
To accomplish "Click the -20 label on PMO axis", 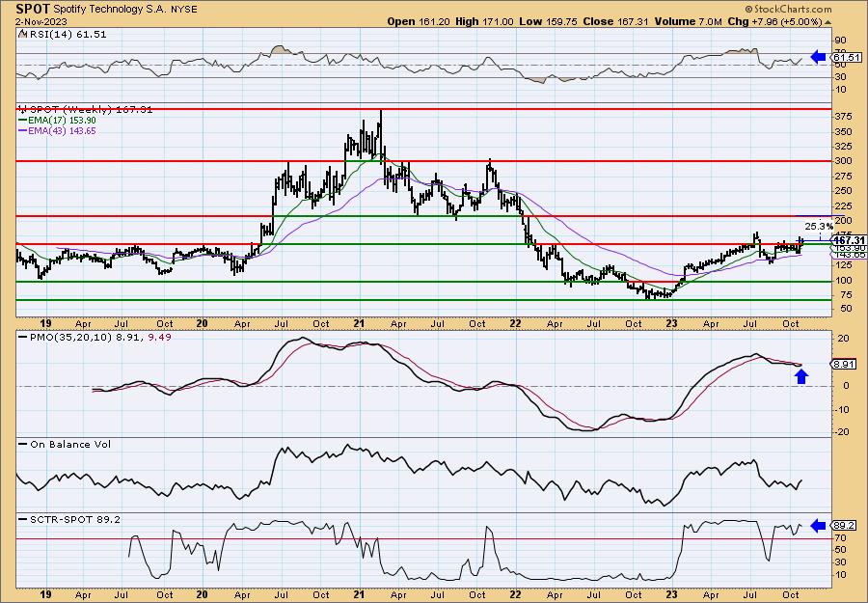I will (x=841, y=432).
